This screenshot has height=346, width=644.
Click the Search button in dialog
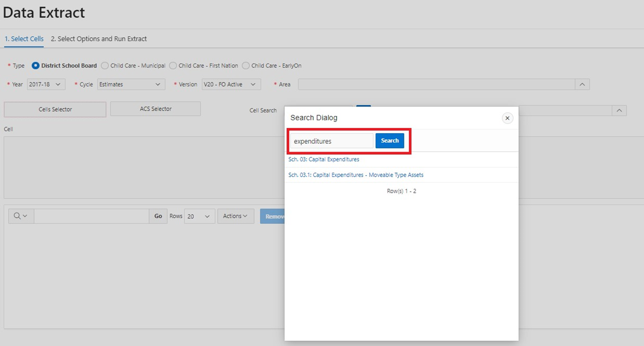(388, 140)
